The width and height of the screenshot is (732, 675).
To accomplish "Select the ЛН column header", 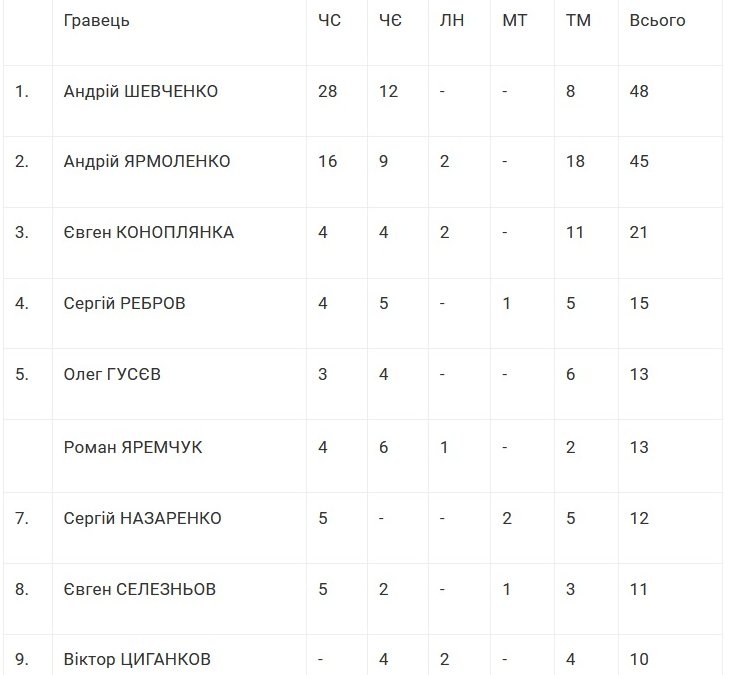I will click(x=452, y=20).
